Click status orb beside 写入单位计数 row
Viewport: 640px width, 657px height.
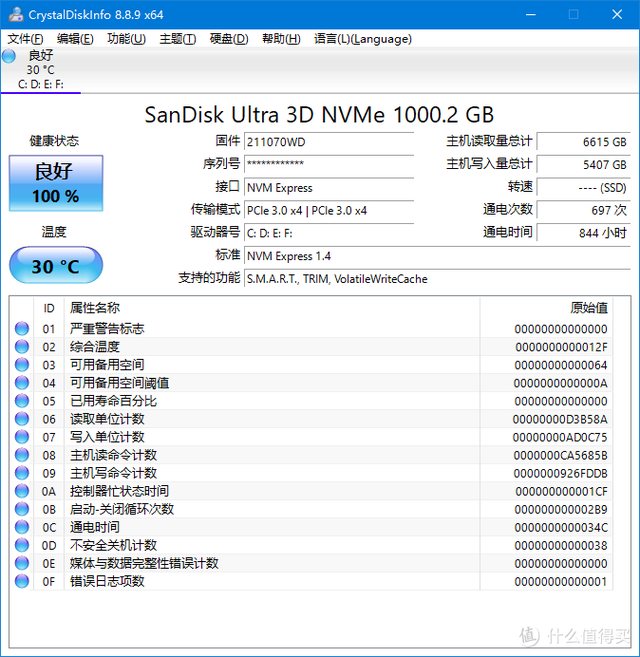(x=22, y=437)
